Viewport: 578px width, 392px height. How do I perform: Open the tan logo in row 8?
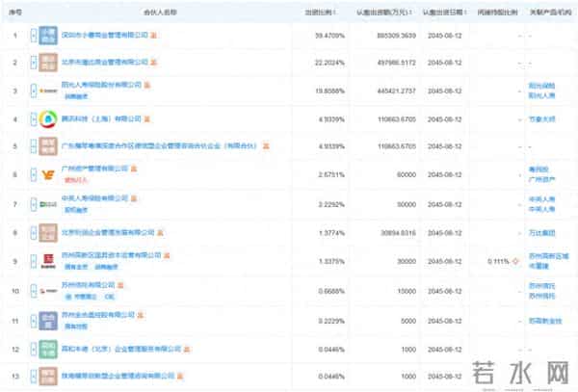pyautogui.click(x=48, y=233)
